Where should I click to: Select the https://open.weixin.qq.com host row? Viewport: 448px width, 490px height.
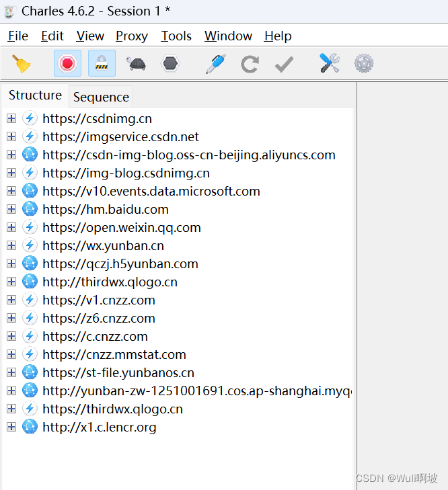(x=121, y=227)
